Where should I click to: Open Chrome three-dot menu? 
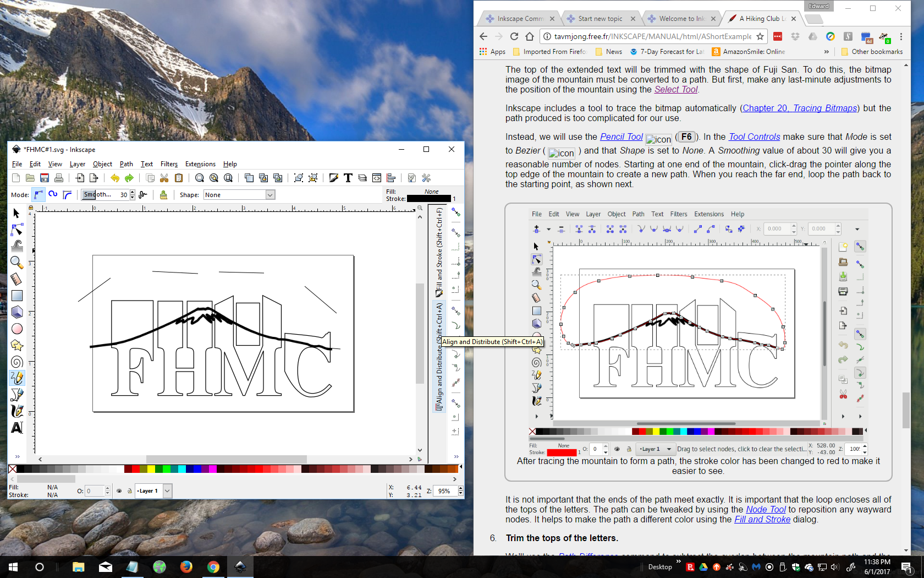(901, 36)
